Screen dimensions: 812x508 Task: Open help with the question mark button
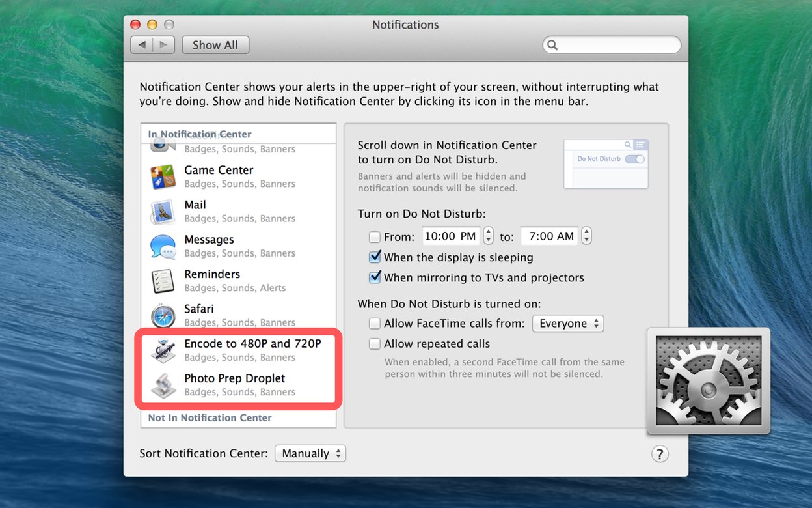click(x=660, y=454)
